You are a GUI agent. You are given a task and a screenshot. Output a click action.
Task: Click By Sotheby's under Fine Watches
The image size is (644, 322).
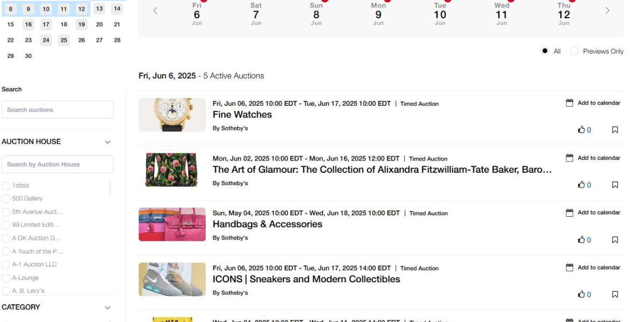pos(230,128)
